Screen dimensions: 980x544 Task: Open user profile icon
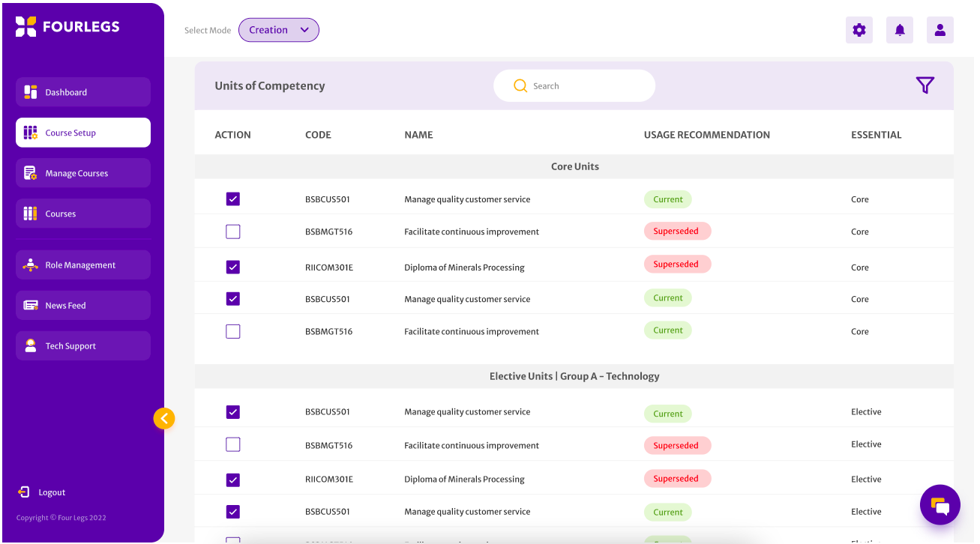coord(940,30)
